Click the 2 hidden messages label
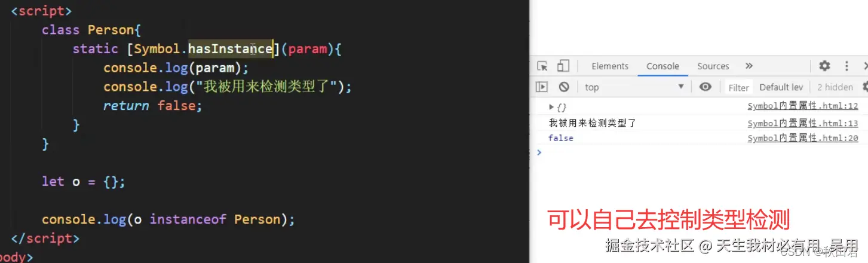Viewport: 868px width, 263px height. click(835, 87)
